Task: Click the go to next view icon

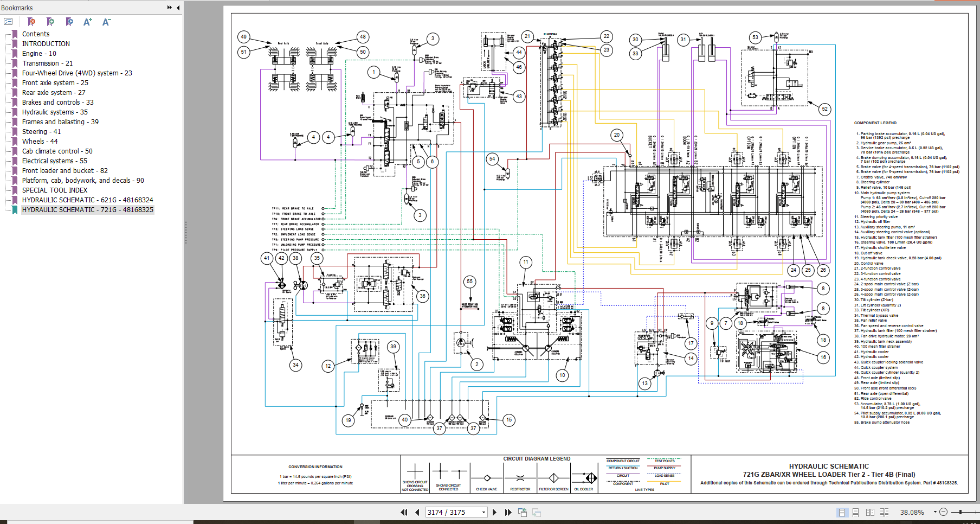Action: (537, 512)
